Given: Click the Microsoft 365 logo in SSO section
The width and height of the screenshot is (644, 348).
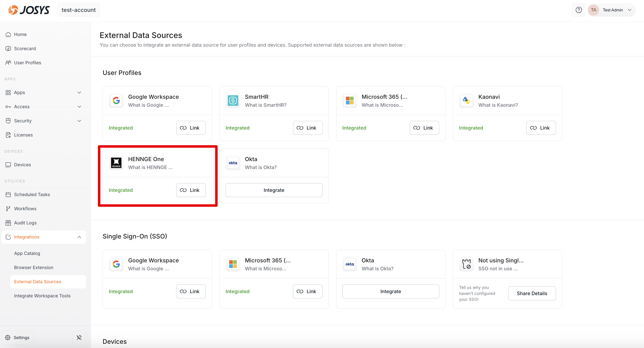Looking at the screenshot, I should click(x=233, y=264).
